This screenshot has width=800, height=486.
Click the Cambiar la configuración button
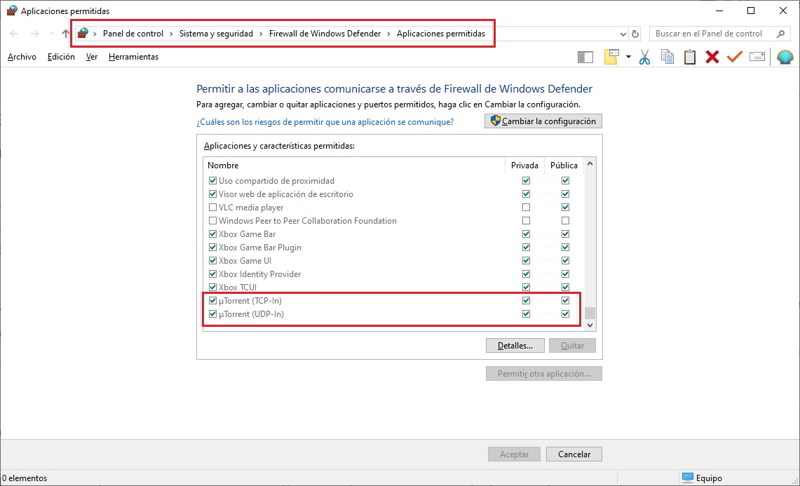point(543,121)
